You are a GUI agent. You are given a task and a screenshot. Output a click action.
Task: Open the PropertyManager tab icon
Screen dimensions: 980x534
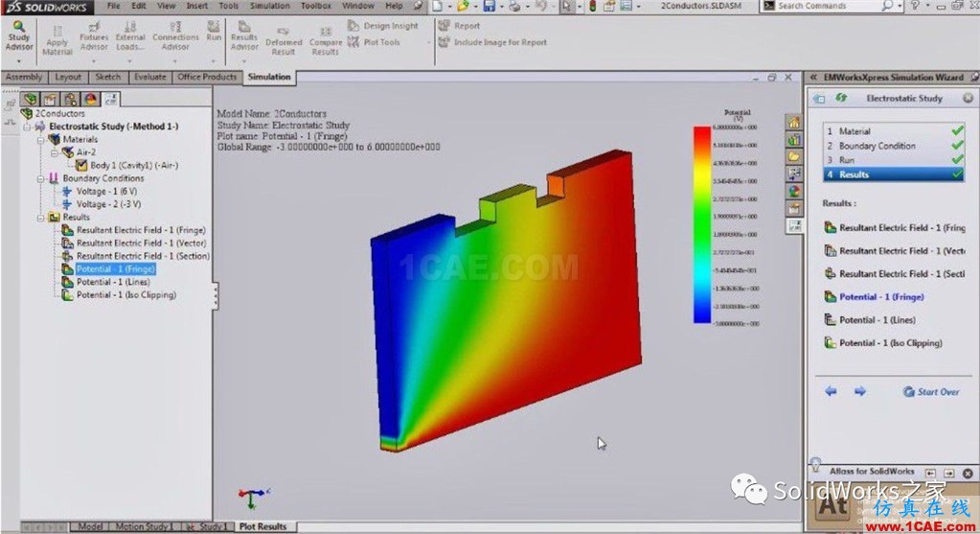(x=50, y=99)
